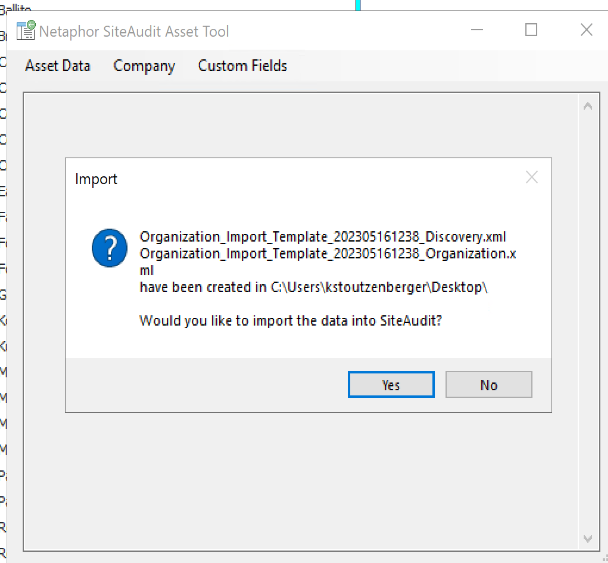
Task: Open the Asset Data menu
Action: [x=57, y=66]
